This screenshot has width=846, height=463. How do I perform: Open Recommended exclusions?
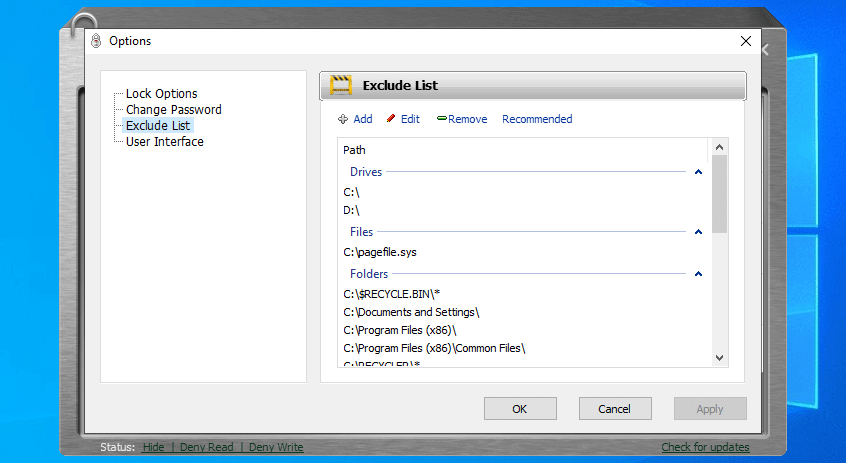[537, 119]
